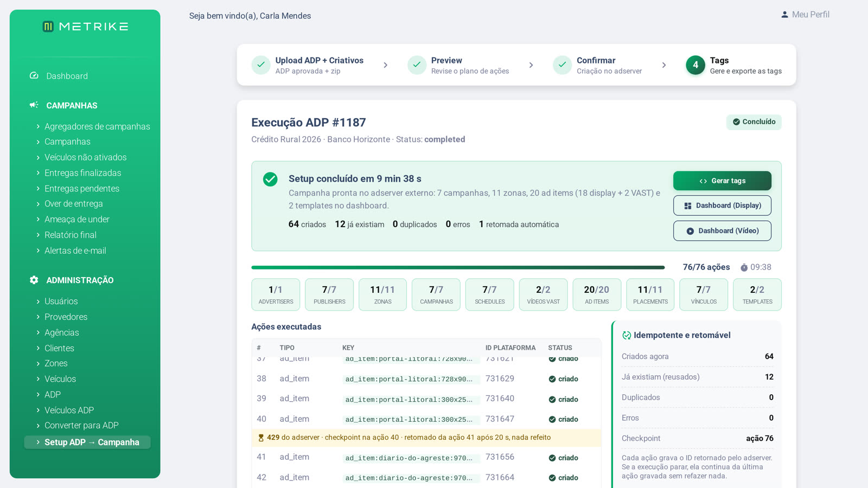Click platform ID 731656

(x=500, y=457)
